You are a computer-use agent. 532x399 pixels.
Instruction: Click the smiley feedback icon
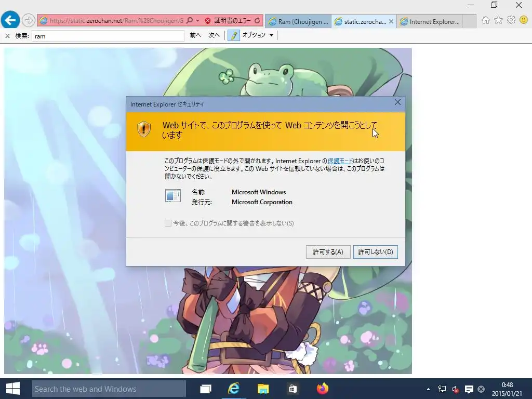[524, 20]
